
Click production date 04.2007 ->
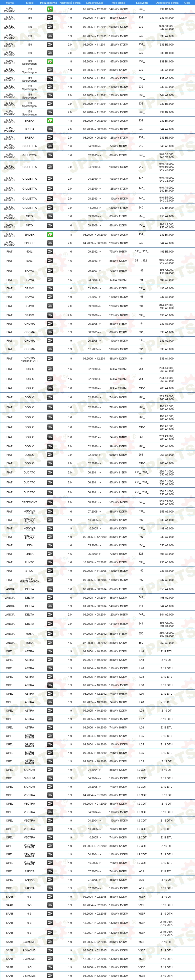(94, 297)
